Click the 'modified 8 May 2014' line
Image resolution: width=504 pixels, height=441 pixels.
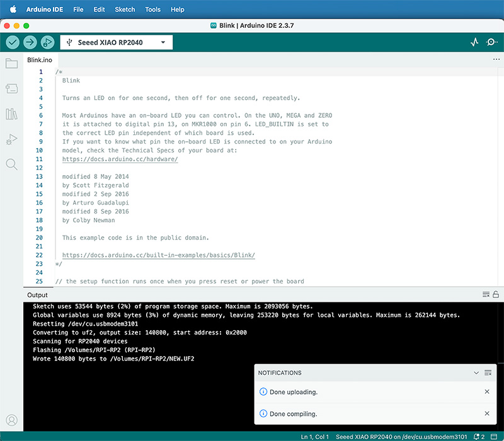[96, 176]
